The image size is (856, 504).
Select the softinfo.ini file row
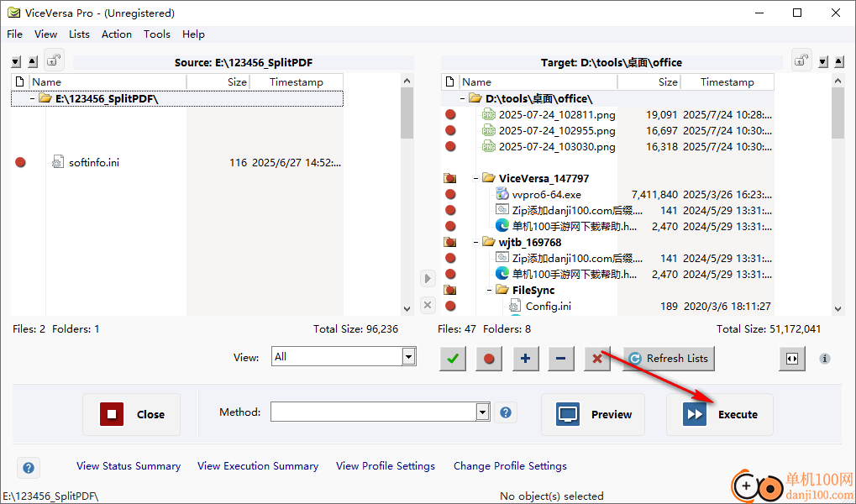pos(177,162)
